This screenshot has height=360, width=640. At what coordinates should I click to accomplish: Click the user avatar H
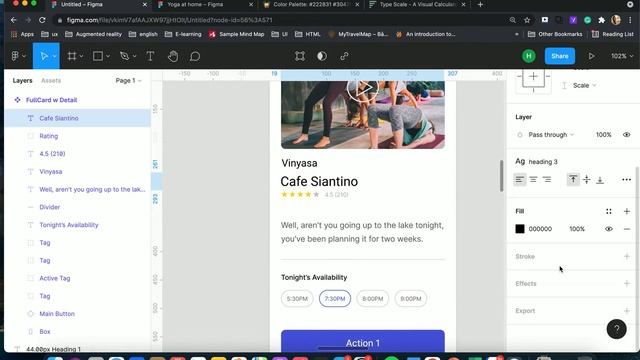tap(529, 56)
